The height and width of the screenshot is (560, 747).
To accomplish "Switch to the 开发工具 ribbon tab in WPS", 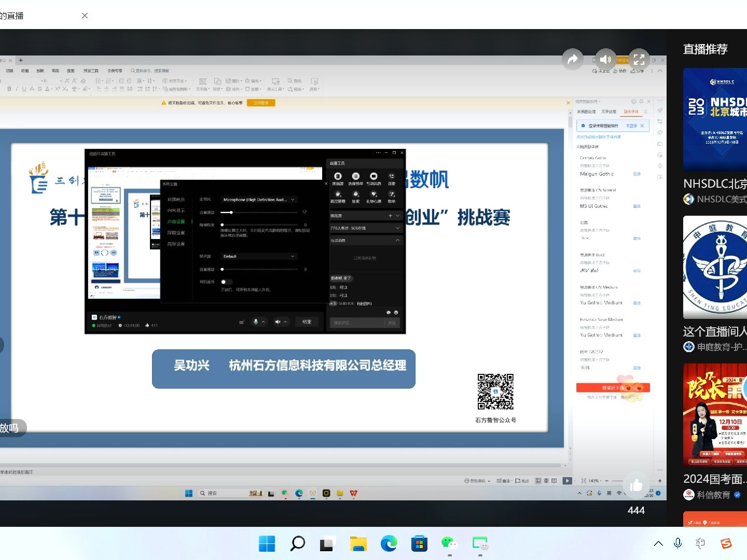I will click(91, 71).
